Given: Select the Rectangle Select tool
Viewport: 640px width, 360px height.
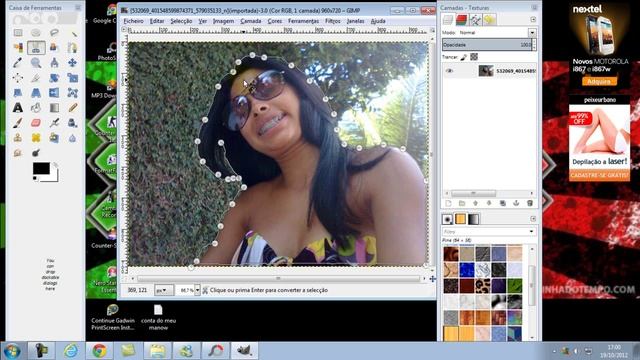Looking at the screenshot, I should pos(18,33).
